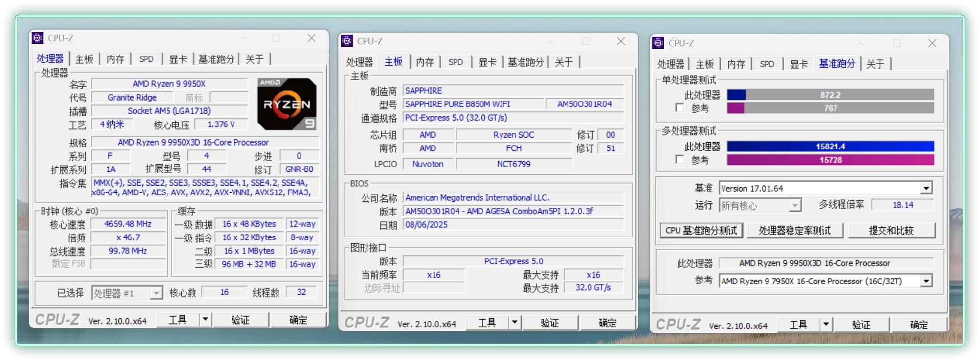
Task: Switch to 内存 tab in the benchmark window
Action: click(736, 64)
